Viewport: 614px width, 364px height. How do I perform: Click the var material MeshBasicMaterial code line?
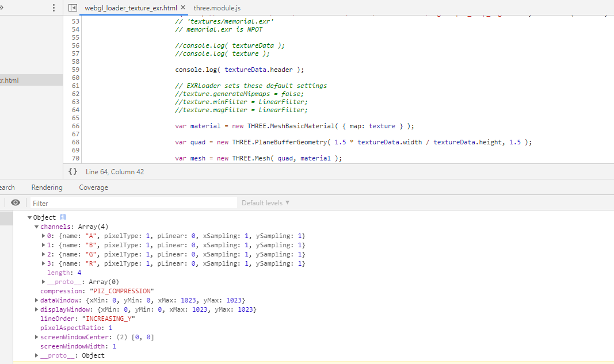pos(295,126)
